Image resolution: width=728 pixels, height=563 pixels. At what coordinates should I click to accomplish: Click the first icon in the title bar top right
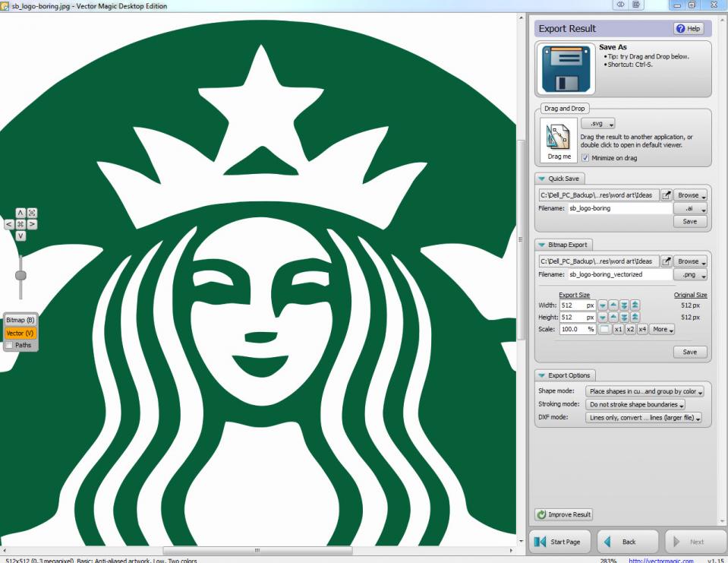pyautogui.click(x=620, y=5)
